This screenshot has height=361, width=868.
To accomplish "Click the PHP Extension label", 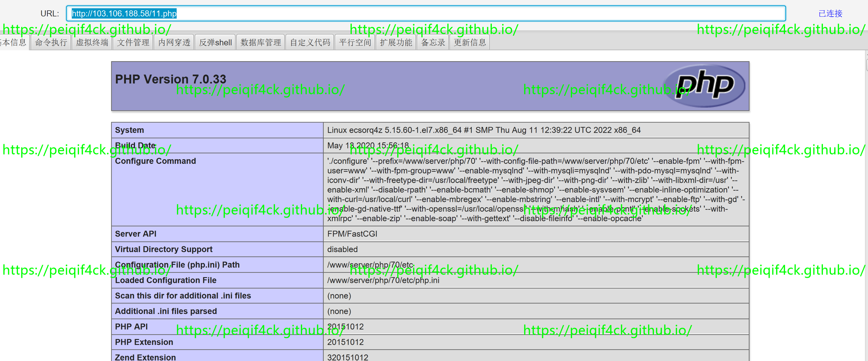I will [144, 342].
